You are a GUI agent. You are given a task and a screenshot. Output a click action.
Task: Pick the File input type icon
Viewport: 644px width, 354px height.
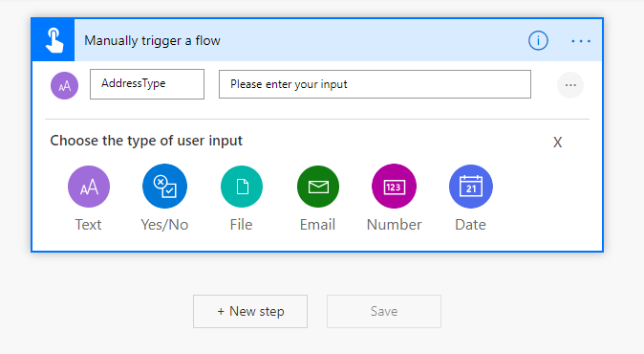[x=242, y=187]
